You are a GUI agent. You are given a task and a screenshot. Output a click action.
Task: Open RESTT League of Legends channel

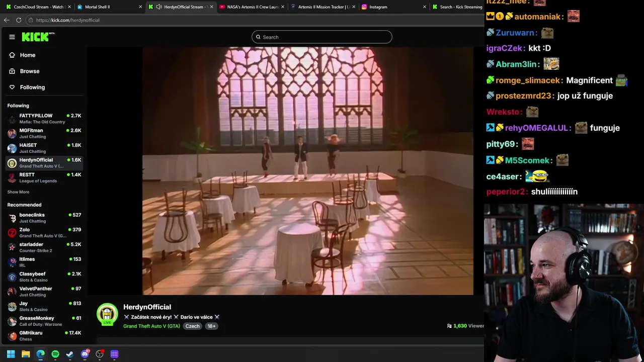pos(44,177)
